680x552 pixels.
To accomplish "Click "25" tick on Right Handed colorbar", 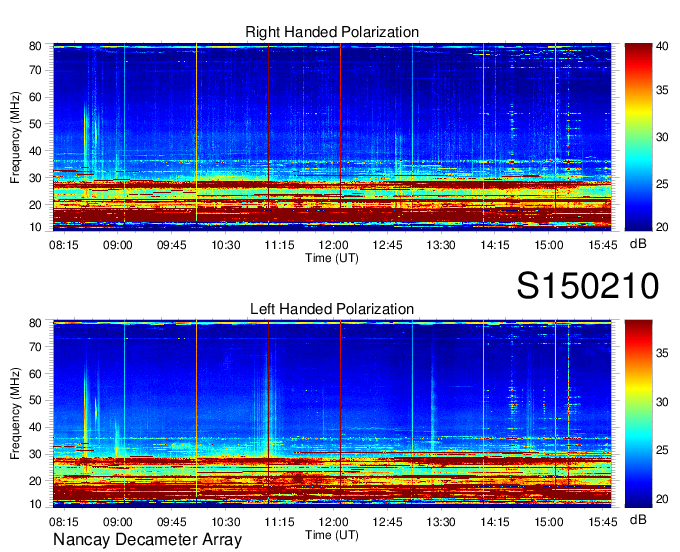I will point(662,184).
